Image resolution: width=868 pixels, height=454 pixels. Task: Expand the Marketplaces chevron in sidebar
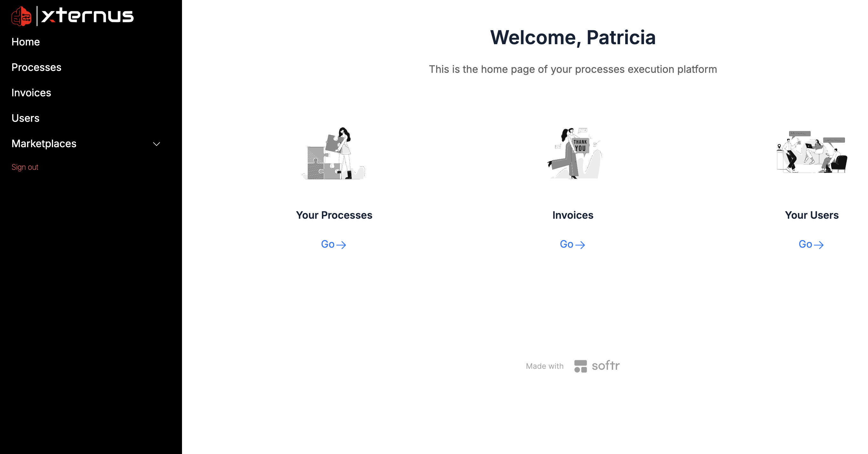[156, 144]
